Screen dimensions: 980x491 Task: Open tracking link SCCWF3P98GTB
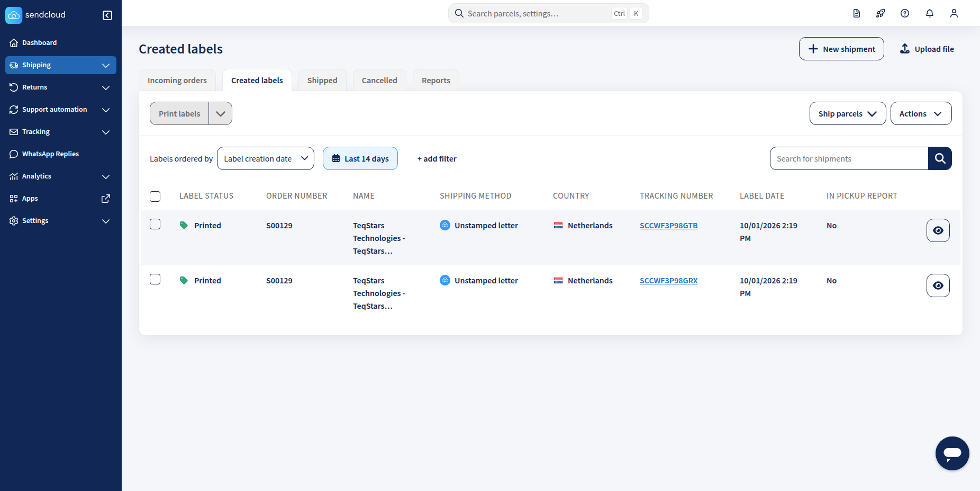(x=668, y=226)
